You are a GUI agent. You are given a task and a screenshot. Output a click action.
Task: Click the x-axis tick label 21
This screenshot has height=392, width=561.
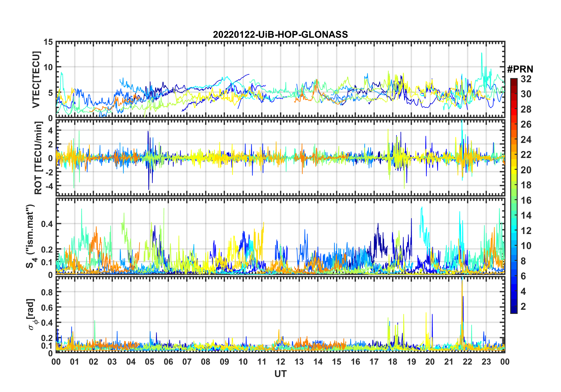pos(449,362)
